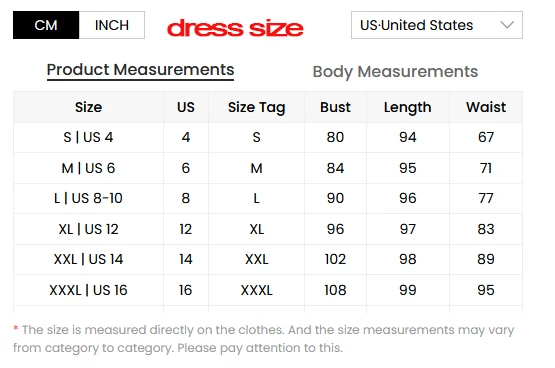555x368 pixels.
Task: Click the Length column header
Action: click(408, 107)
